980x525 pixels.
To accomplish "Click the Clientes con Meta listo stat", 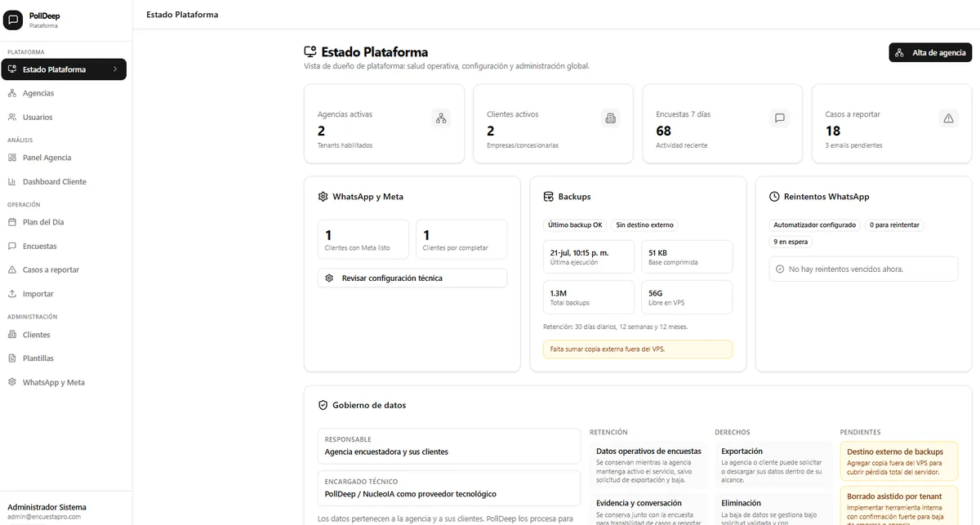I will click(x=364, y=240).
